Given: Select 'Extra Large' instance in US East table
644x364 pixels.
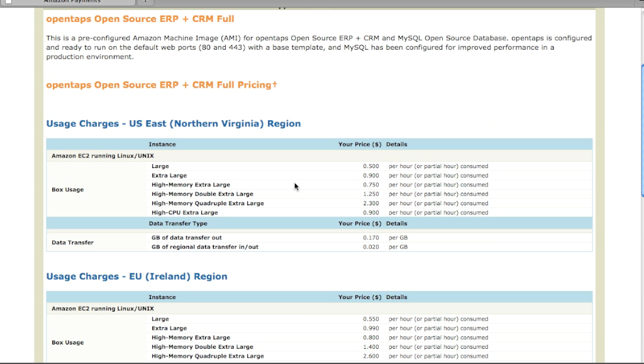Looking at the screenshot, I should coord(169,176).
